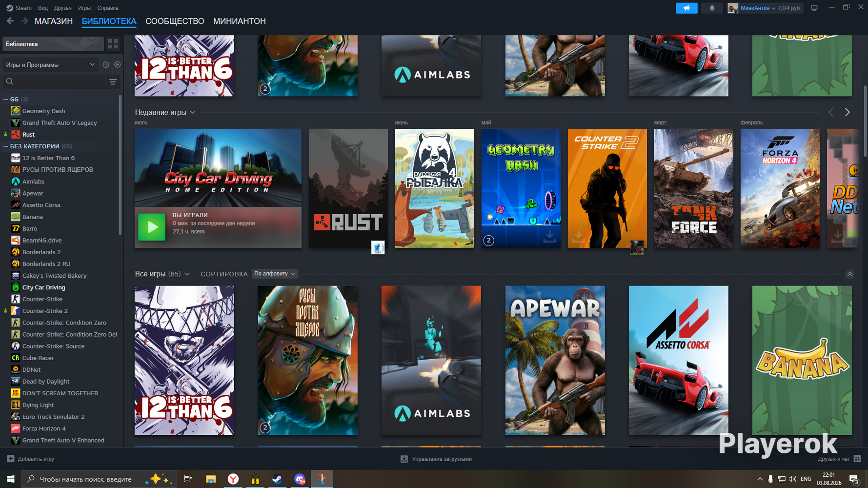Image resolution: width=868 pixels, height=488 pixels.
Task: Open Windows Task View button
Action: tap(188, 479)
